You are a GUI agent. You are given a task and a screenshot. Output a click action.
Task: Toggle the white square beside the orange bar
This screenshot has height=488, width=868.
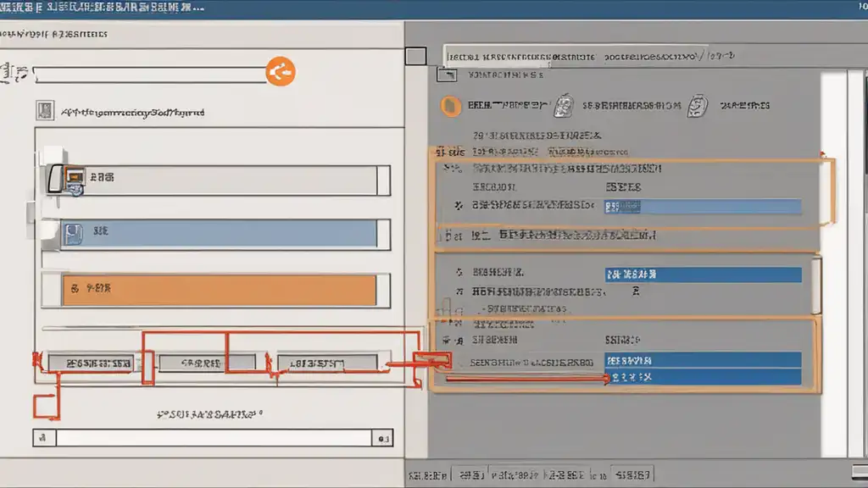coord(52,290)
